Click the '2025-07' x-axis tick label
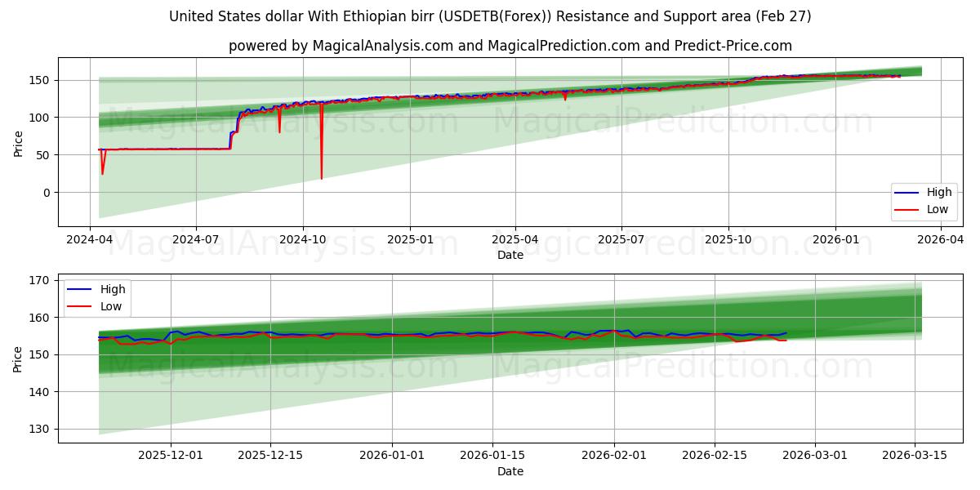The height and width of the screenshot is (490, 980). pos(621,240)
